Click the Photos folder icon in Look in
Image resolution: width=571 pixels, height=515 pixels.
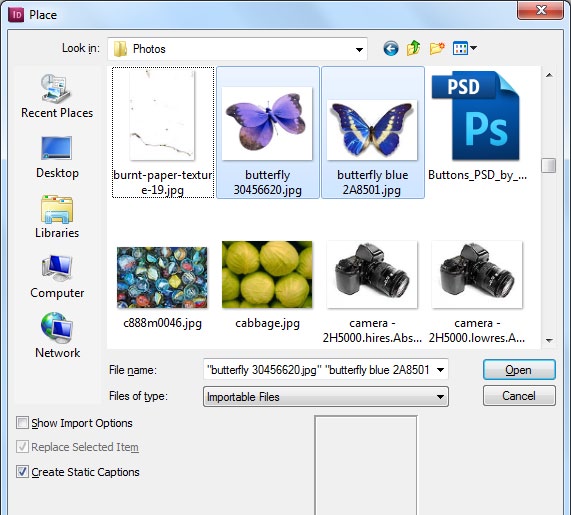[x=120, y=49]
